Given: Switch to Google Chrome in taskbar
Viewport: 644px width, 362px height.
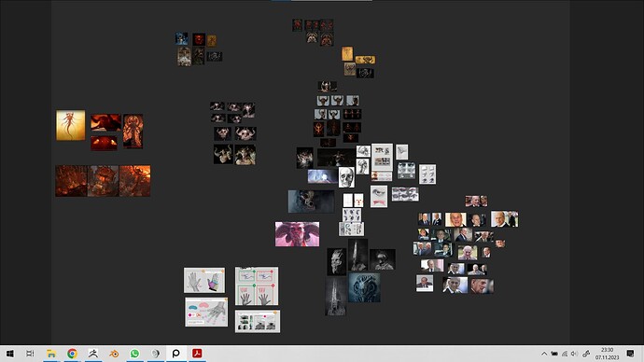Looking at the screenshot, I should coord(72,354).
